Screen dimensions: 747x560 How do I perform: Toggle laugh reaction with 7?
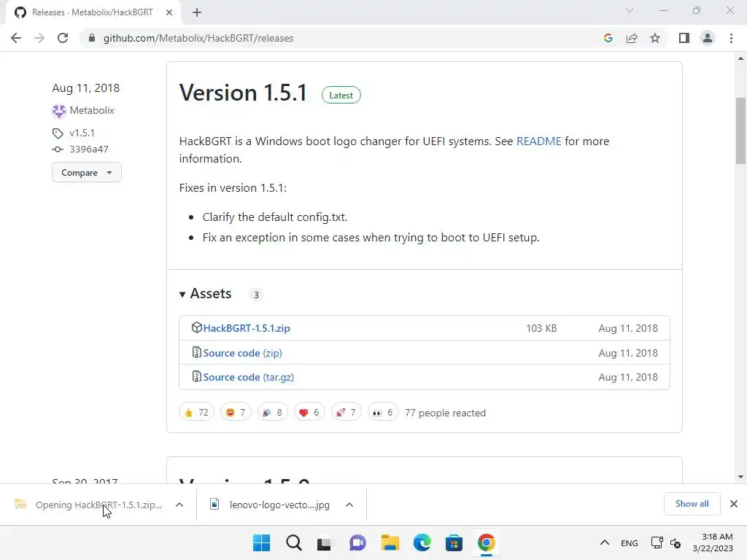click(236, 413)
